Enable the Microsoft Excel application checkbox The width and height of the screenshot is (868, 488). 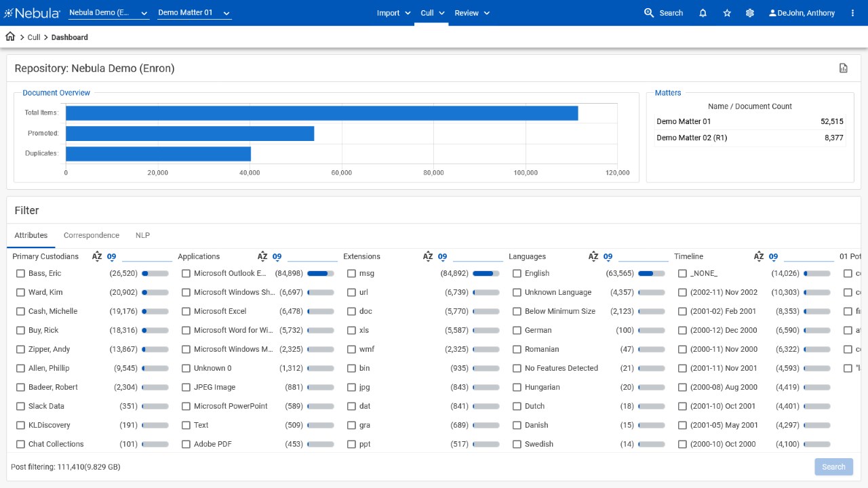coord(186,311)
